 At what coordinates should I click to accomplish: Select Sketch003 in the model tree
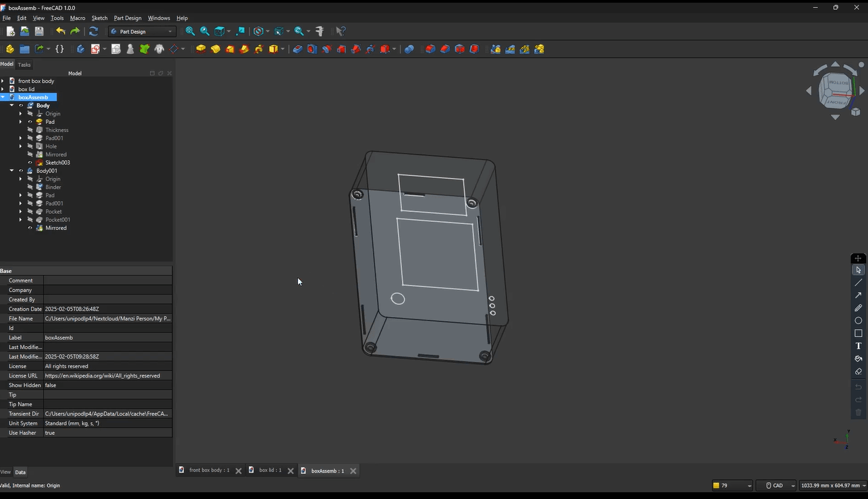57,163
